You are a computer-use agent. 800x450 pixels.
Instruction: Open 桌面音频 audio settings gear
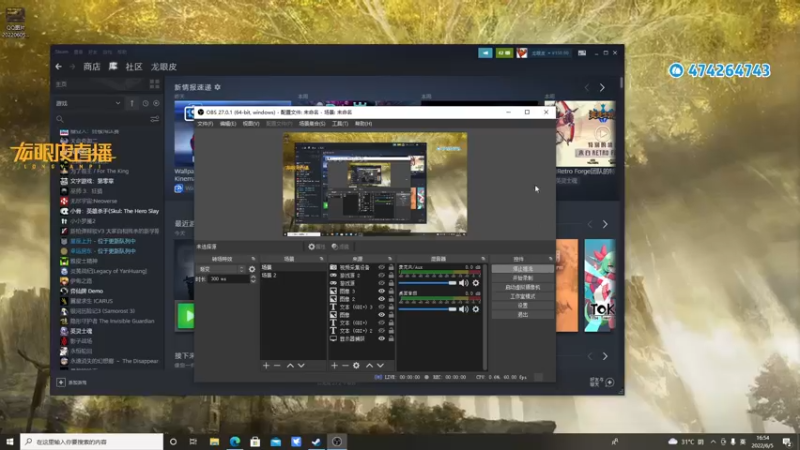coord(476,309)
